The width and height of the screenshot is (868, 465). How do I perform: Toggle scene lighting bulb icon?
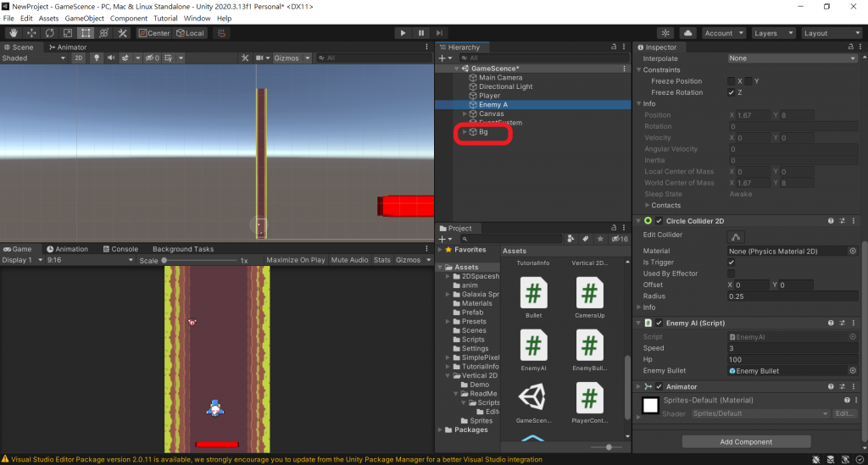coord(97,58)
